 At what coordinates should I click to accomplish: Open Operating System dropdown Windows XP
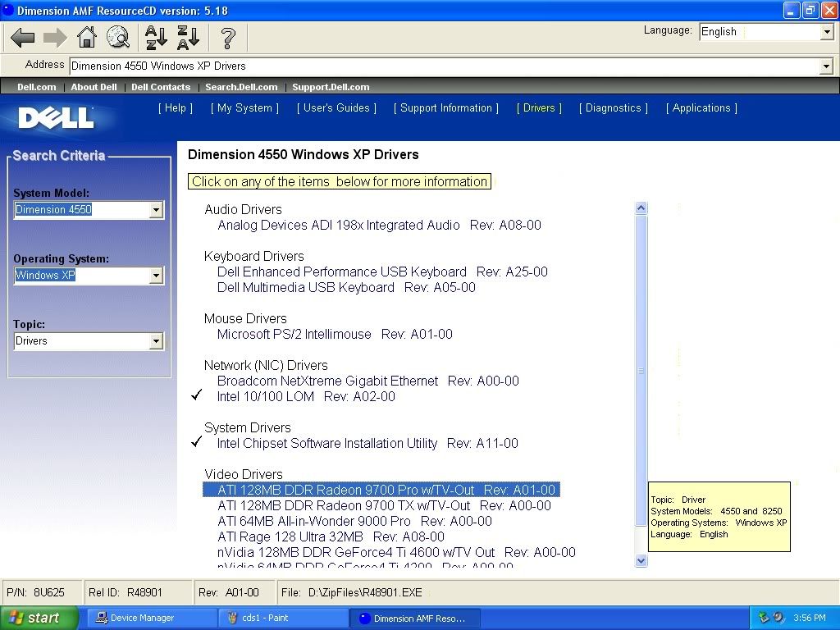156,276
